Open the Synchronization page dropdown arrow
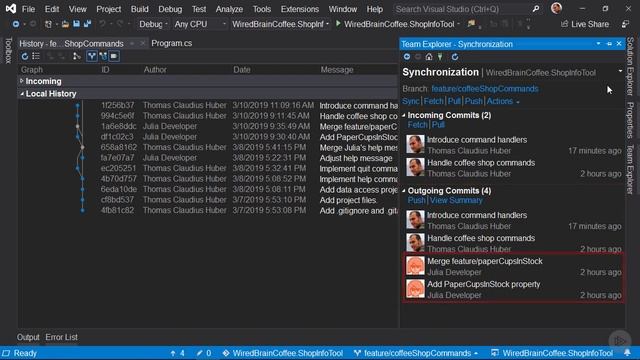This screenshot has width=640, height=360. pyautogui.click(x=620, y=71)
